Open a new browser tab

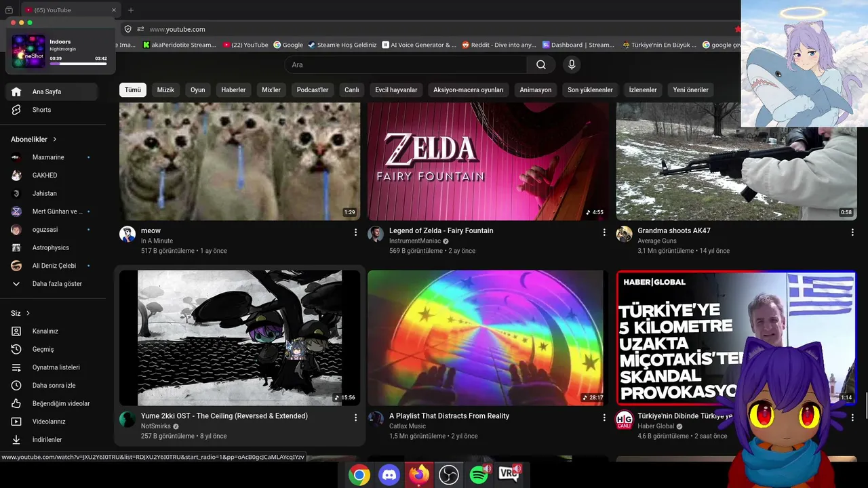(x=131, y=10)
